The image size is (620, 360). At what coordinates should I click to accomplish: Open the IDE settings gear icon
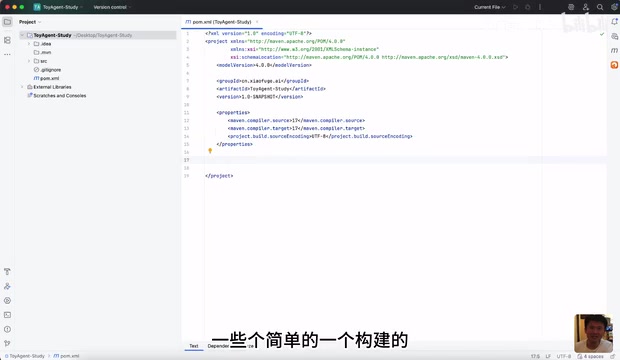614,7
